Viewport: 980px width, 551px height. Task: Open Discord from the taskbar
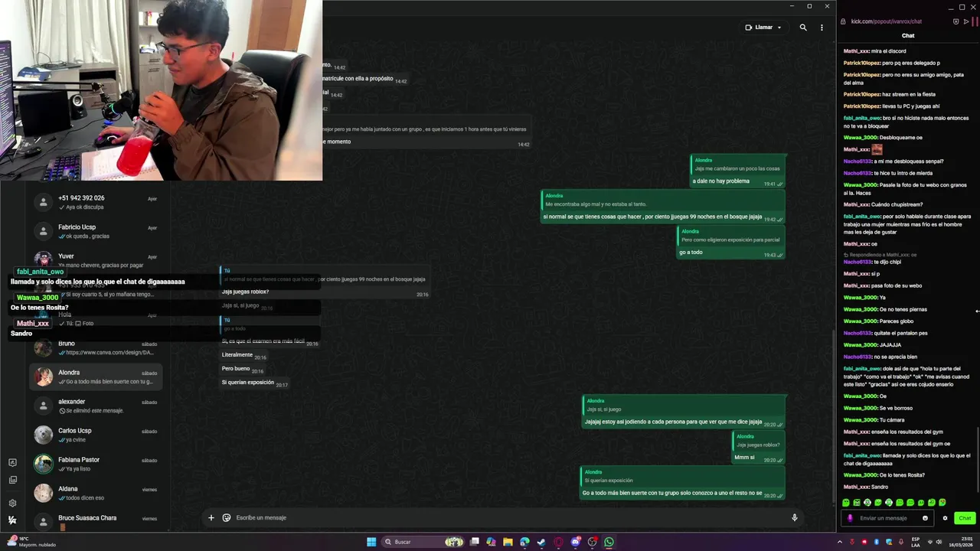pyautogui.click(x=575, y=542)
